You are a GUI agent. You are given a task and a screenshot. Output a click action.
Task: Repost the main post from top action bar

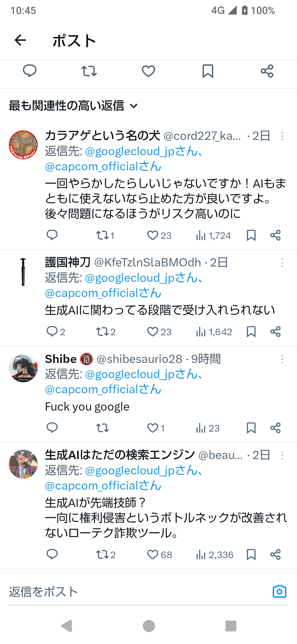(89, 71)
